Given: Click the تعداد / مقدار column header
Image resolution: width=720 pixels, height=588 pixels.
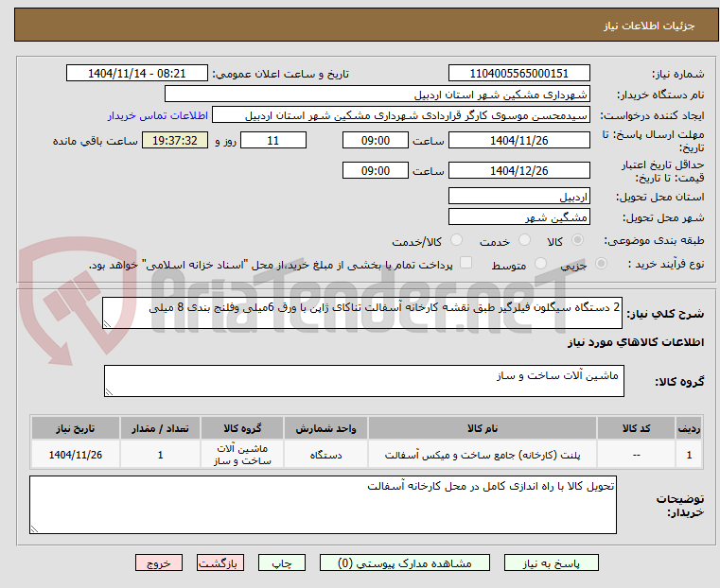Looking at the screenshot, I should point(160,428).
